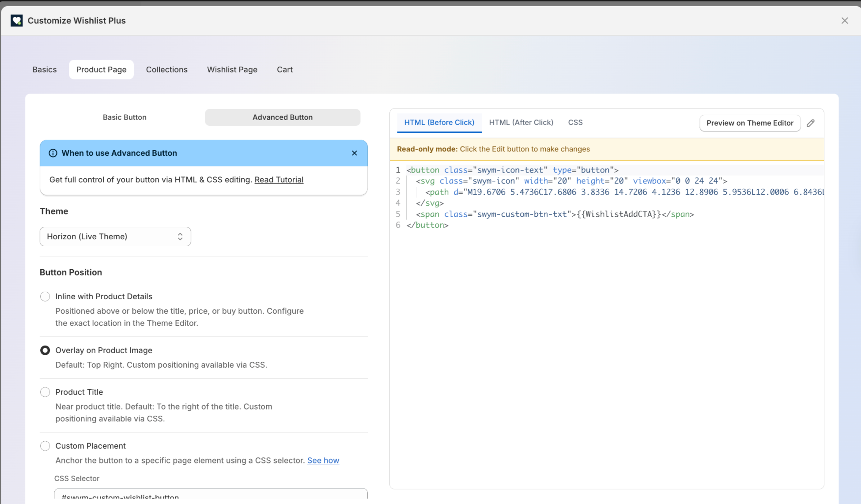Switch to the Collections tab
861x504 pixels.
click(166, 70)
